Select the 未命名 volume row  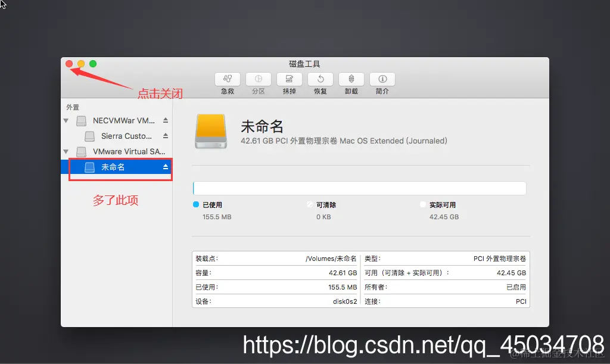point(117,167)
